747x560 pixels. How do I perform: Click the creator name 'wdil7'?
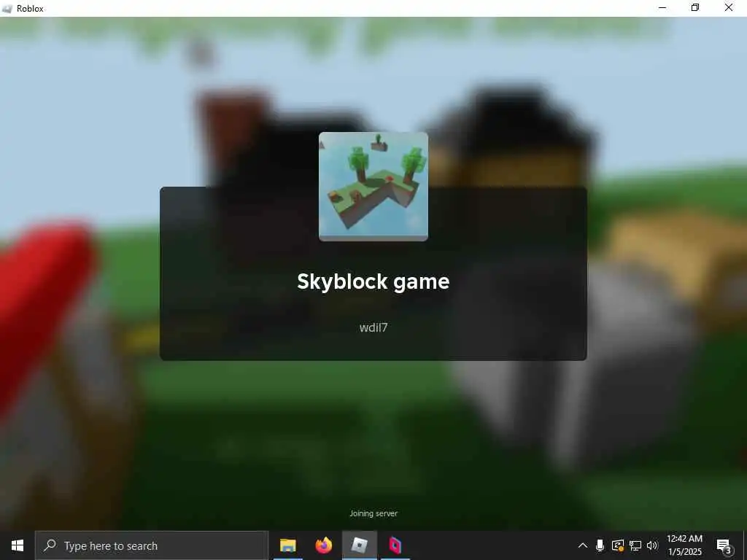(x=373, y=327)
